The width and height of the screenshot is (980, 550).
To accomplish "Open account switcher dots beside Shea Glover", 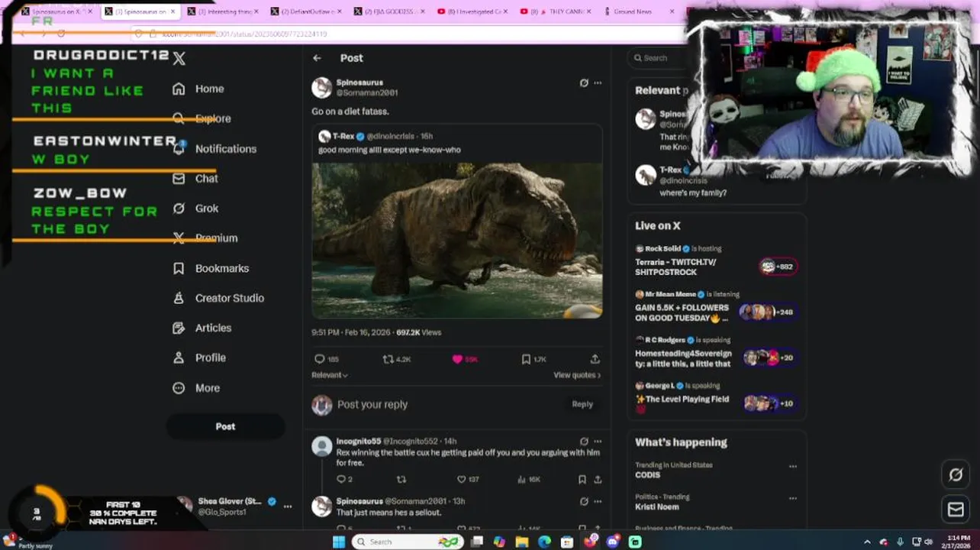I will point(288,506).
